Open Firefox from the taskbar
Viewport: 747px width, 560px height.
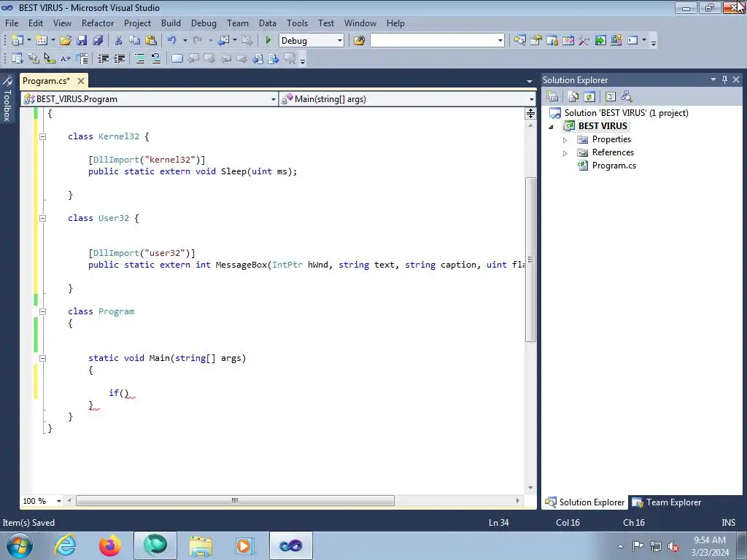pos(110,545)
